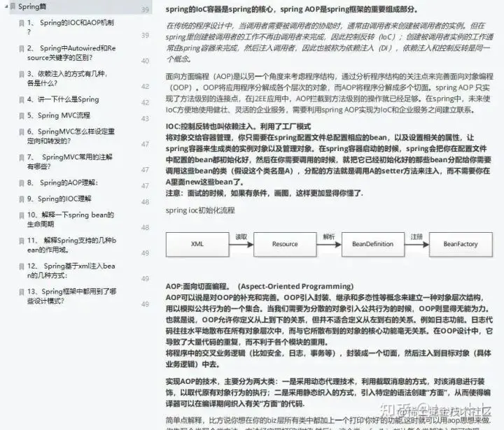Click bookmark icon for item 9 IOC理解
This screenshot has width=504, height=430.
(22, 199)
